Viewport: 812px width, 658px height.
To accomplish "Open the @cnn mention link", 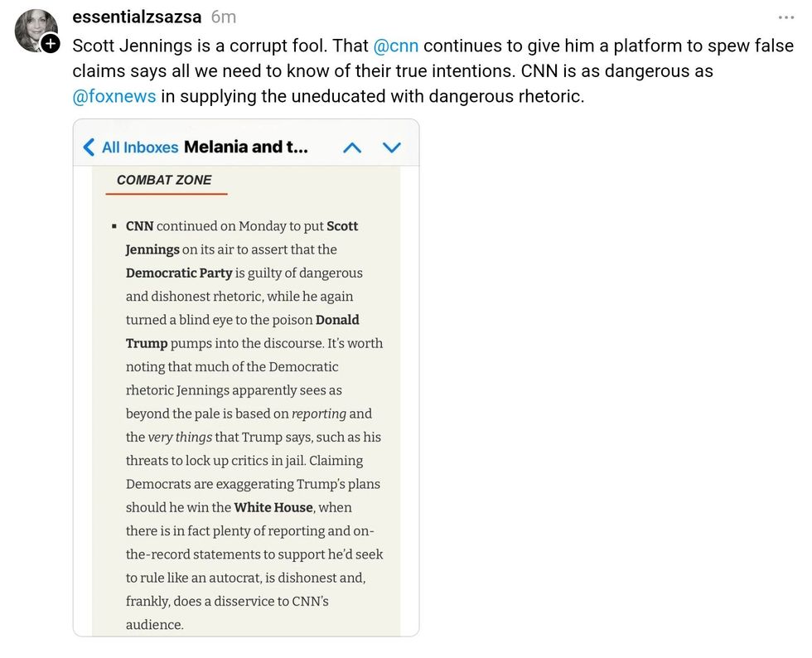I will [x=396, y=46].
